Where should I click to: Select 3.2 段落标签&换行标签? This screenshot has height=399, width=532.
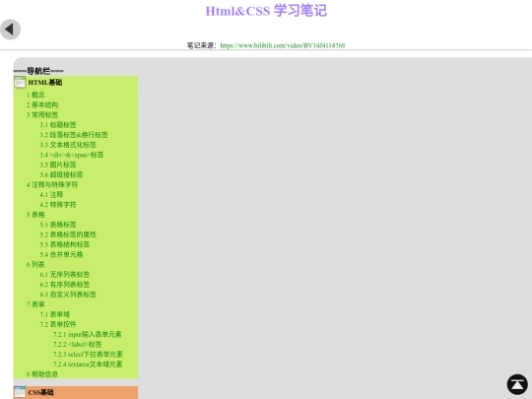[74, 135]
